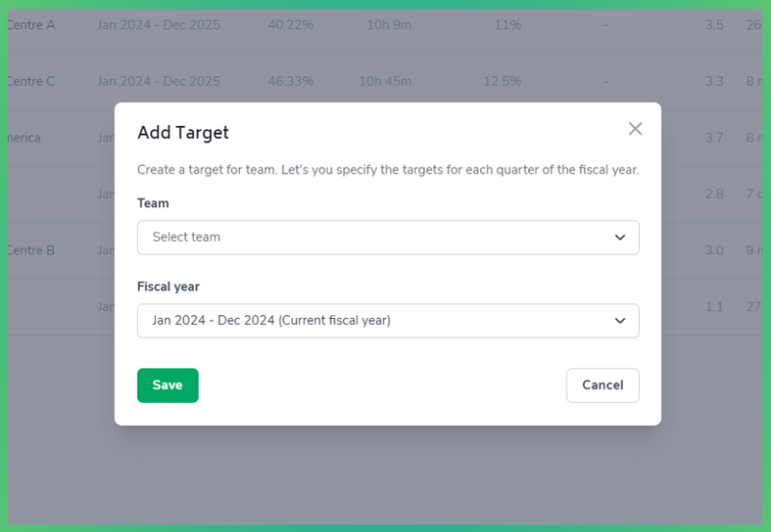Click the 10h 45m duration cell
Viewport: 771px width, 532px height.
385,82
